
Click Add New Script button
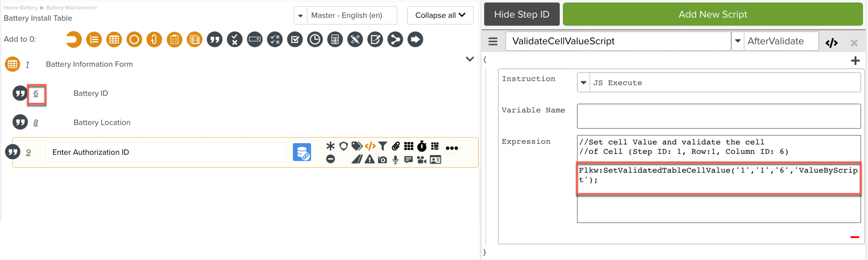coord(712,14)
